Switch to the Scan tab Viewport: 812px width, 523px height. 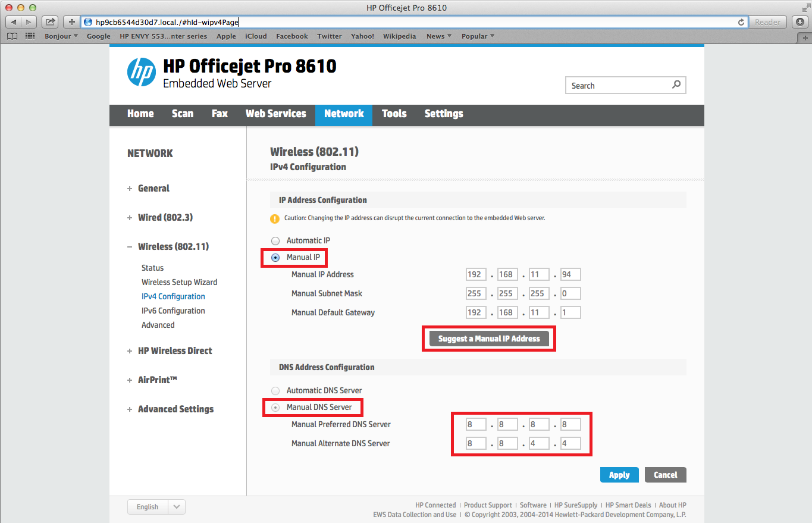point(183,114)
